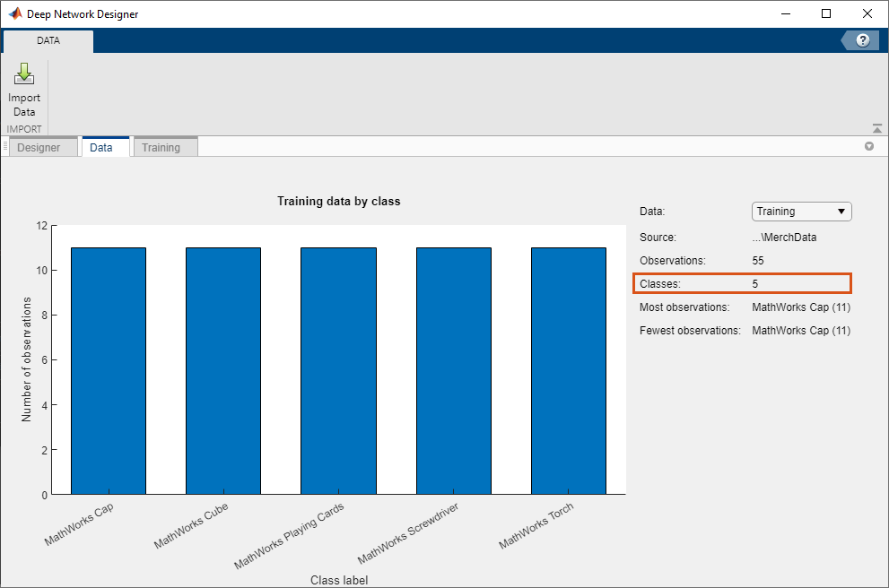Click the 'MathWorks Cube' axis tick label
Image resolution: width=889 pixels, height=588 pixels.
[x=191, y=525]
